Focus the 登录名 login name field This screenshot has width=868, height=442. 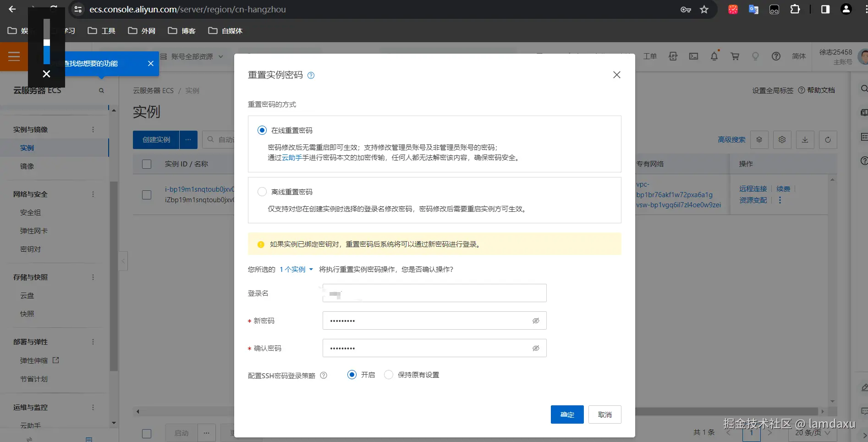tap(434, 293)
